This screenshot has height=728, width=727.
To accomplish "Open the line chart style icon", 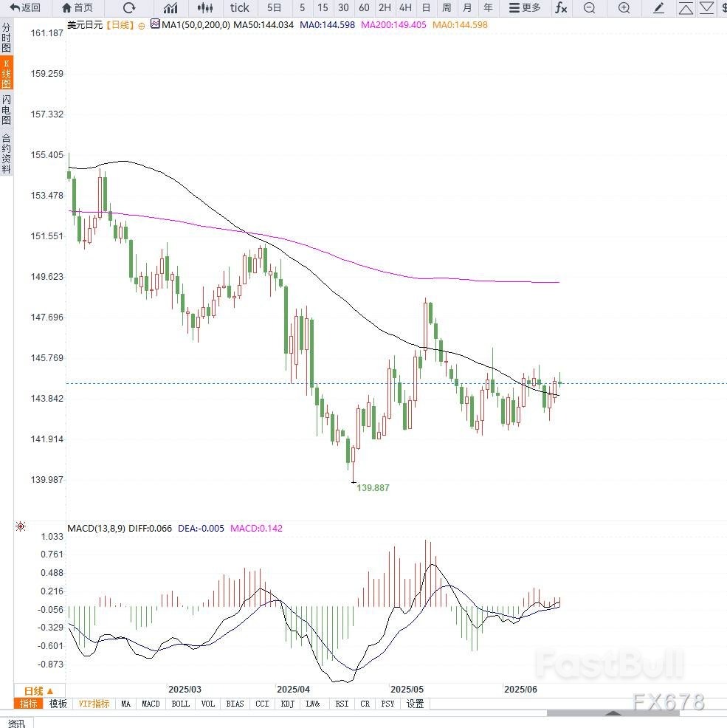I will (170, 8).
